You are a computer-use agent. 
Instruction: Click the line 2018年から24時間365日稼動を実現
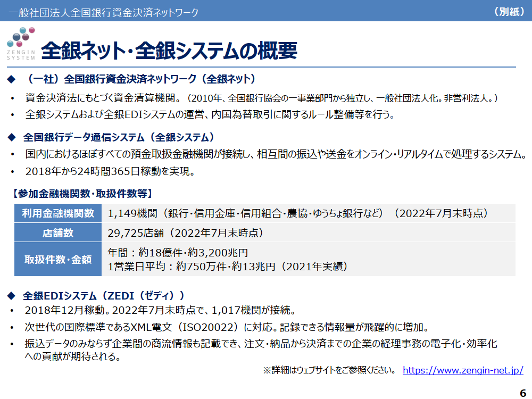[110, 171]
